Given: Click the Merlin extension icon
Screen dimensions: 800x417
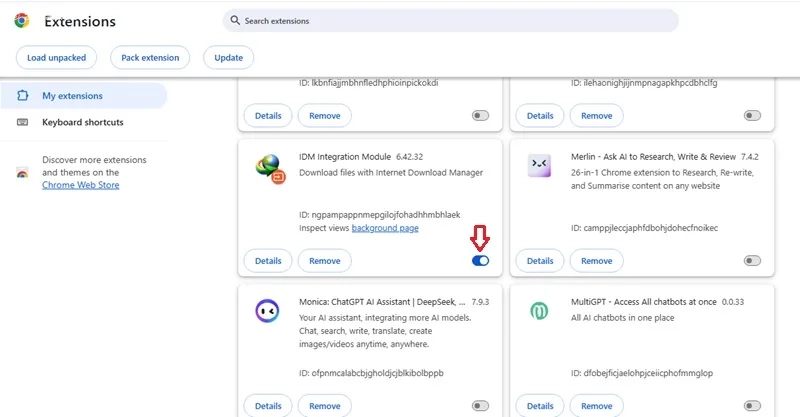Looking at the screenshot, I should click(539, 166).
